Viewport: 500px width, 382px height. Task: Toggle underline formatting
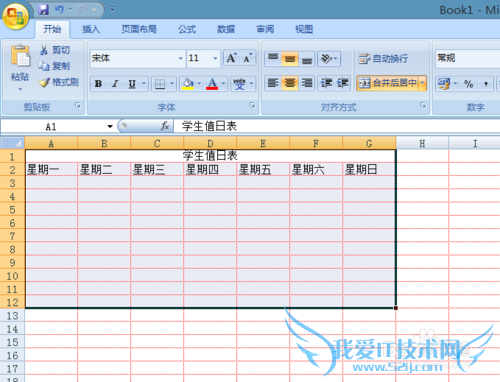132,84
